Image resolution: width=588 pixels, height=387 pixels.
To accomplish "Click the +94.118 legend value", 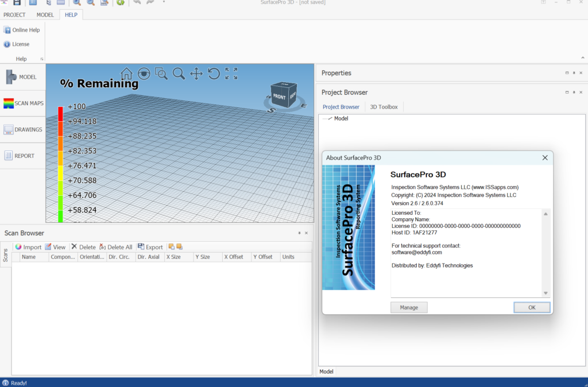I will (82, 121).
